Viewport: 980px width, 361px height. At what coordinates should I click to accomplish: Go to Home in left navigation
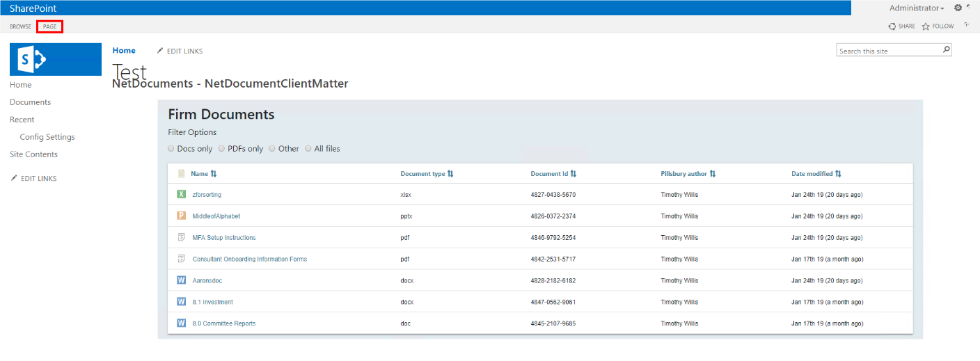click(x=21, y=85)
